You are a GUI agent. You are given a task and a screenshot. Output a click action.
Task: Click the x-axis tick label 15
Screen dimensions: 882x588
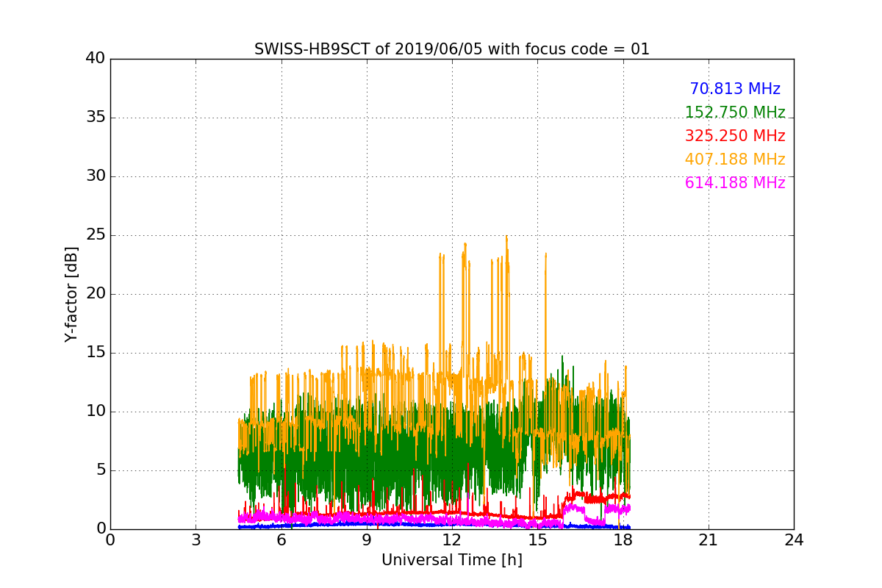click(x=537, y=540)
